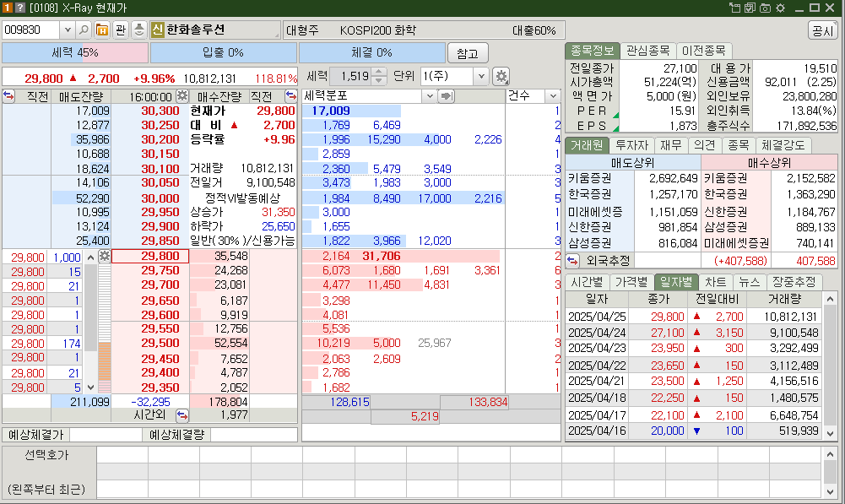
Task: Click the 예상체결가 field
Action: click(x=106, y=435)
